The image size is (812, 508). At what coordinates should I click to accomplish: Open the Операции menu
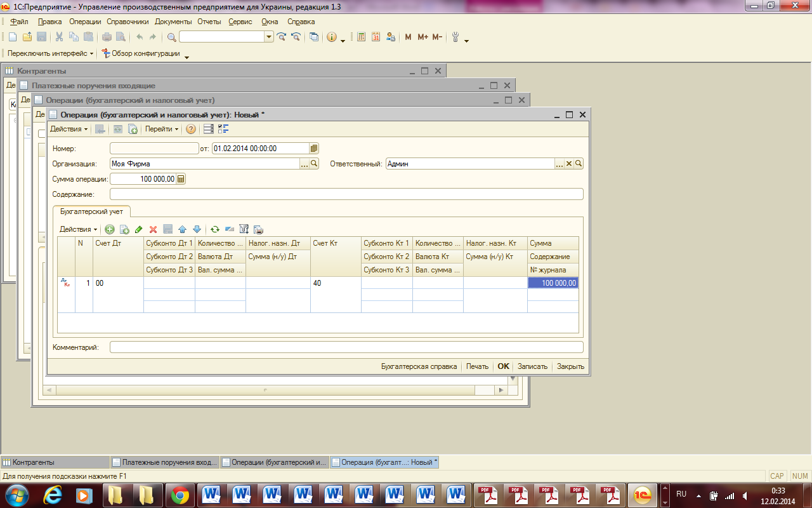point(86,22)
